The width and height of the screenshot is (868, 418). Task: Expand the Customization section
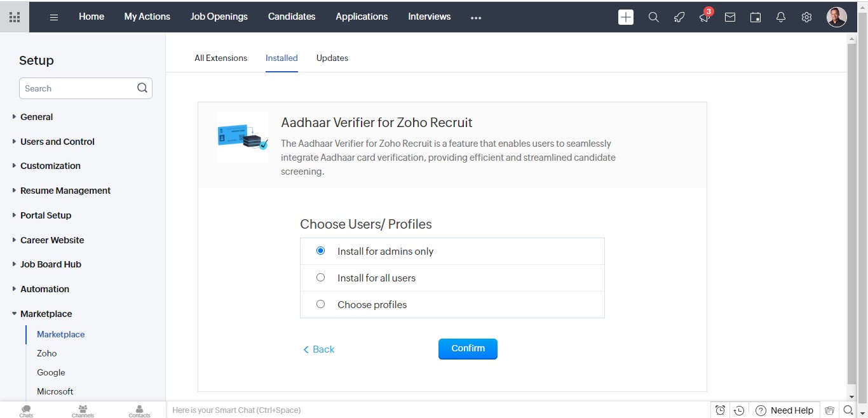(x=50, y=166)
